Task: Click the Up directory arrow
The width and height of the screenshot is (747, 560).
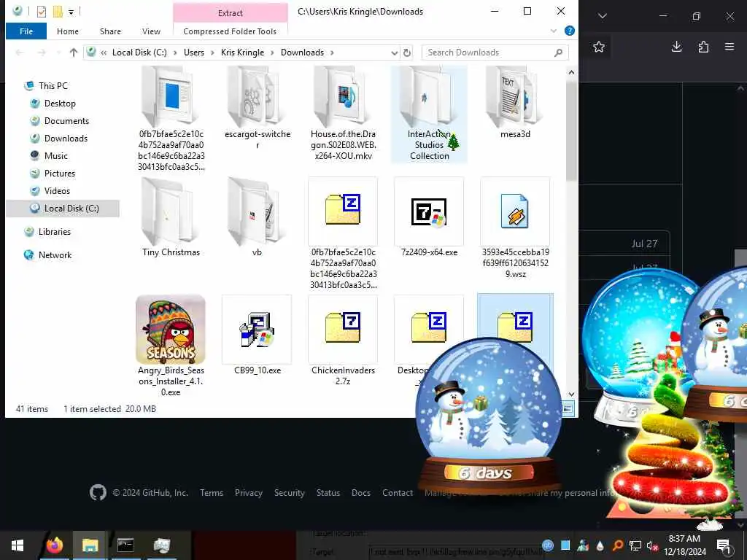Action: tap(74, 52)
